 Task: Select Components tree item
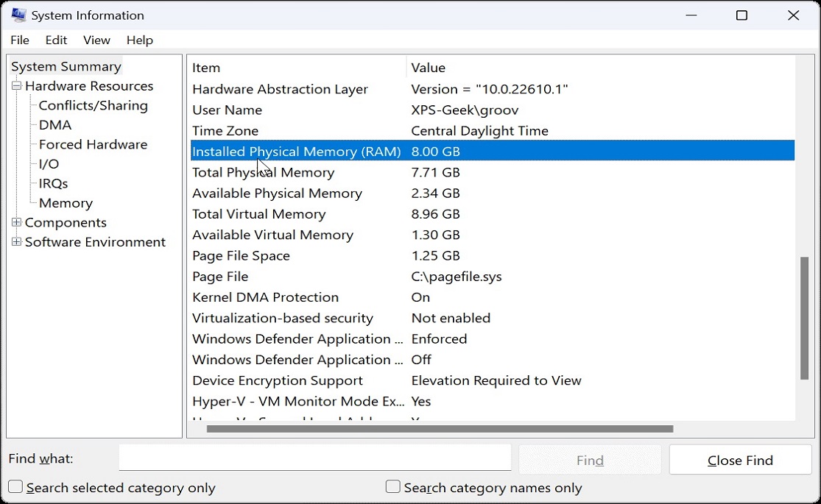(x=66, y=222)
